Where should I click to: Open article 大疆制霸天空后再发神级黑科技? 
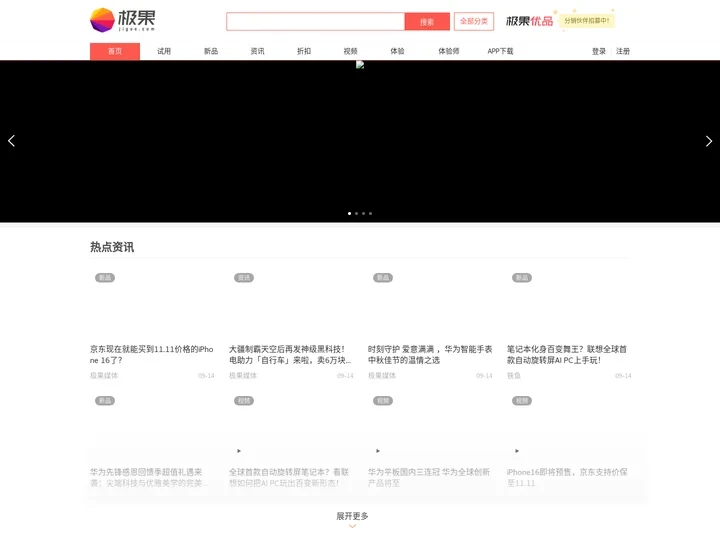point(290,354)
